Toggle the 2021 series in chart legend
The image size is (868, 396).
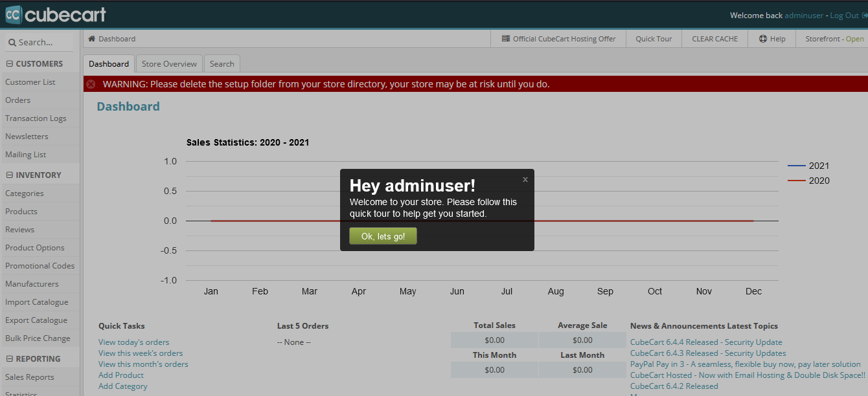pos(808,166)
